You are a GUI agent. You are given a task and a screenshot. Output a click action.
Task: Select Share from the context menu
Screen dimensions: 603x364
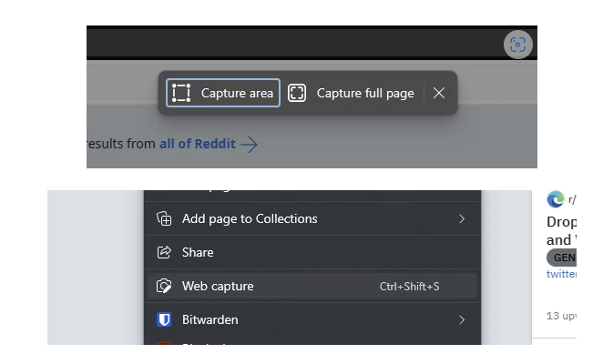click(312, 253)
